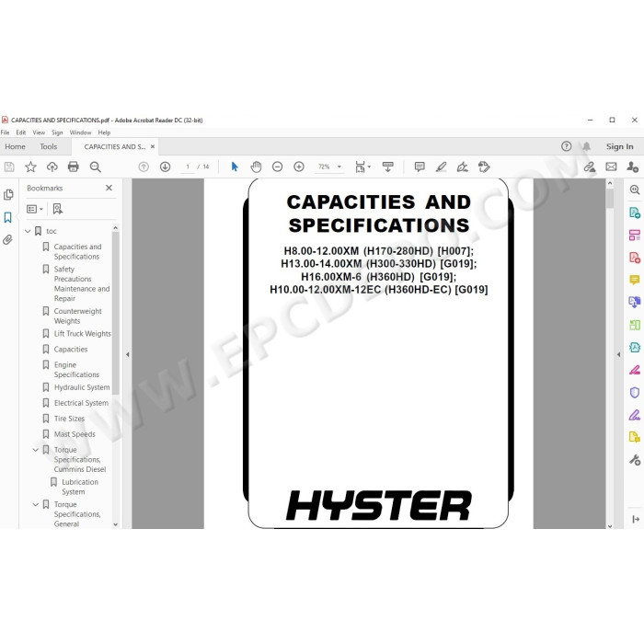The height and width of the screenshot is (644, 644).
Task: Jump to Lubrication System bookmark
Action: [x=80, y=487]
